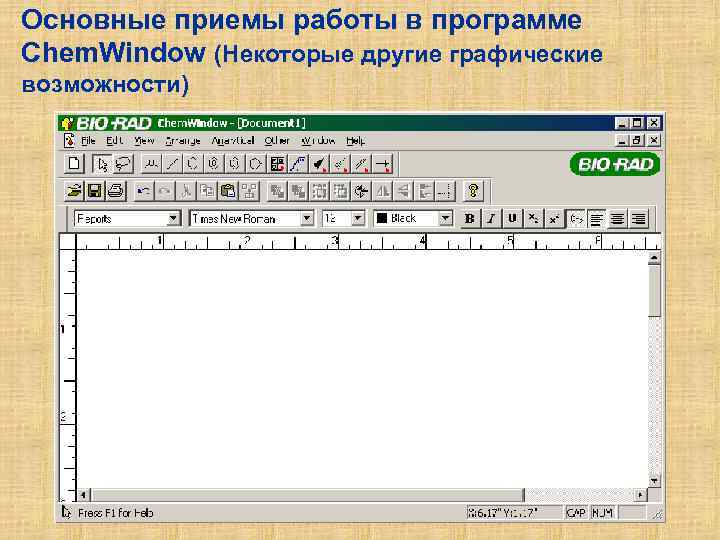720x540 pixels.
Task: Select the arrow selection tool
Action: (102, 164)
